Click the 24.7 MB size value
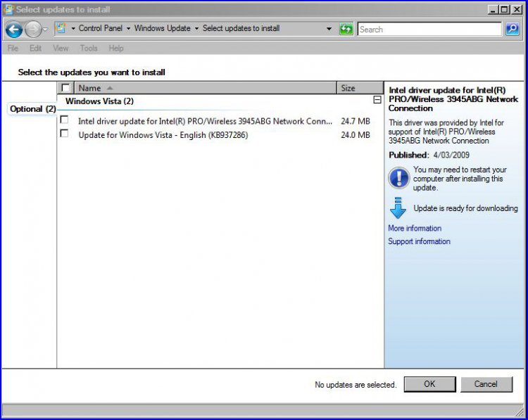The image size is (528, 420). coord(356,121)
